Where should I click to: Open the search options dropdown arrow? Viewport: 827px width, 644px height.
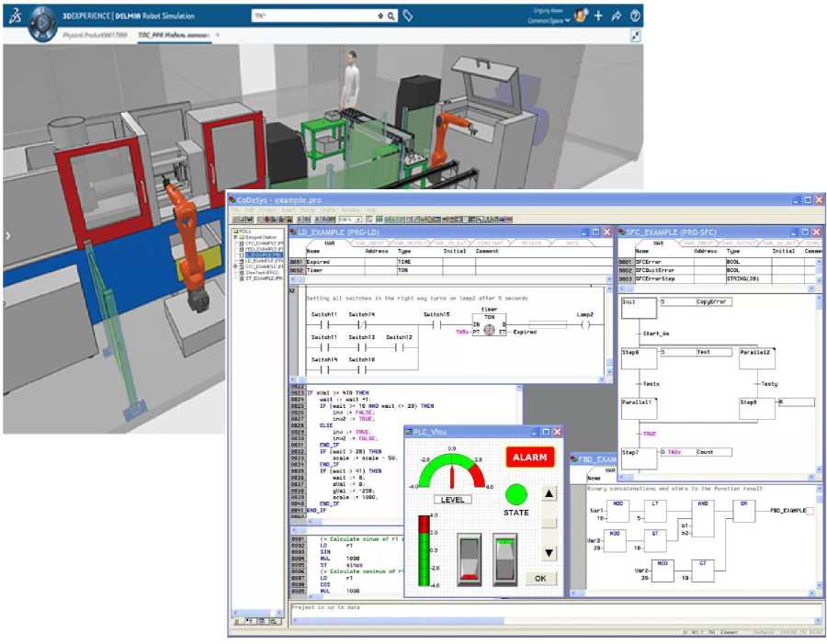point(380,17)
